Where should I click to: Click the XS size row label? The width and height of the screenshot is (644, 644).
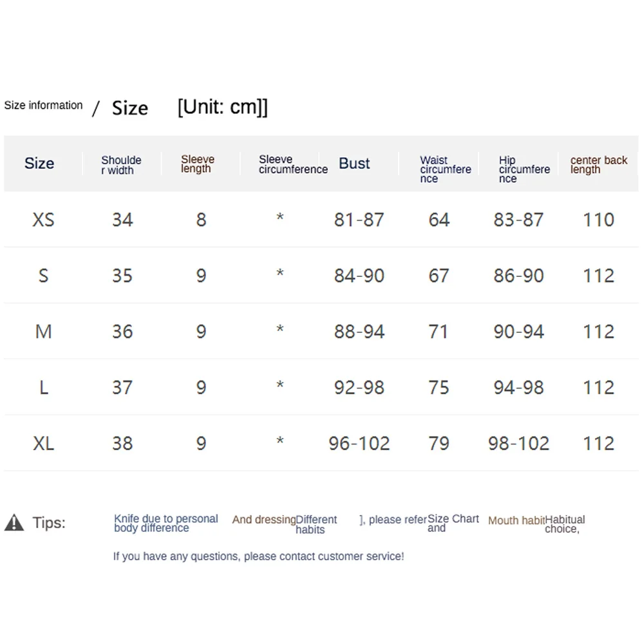43,220
